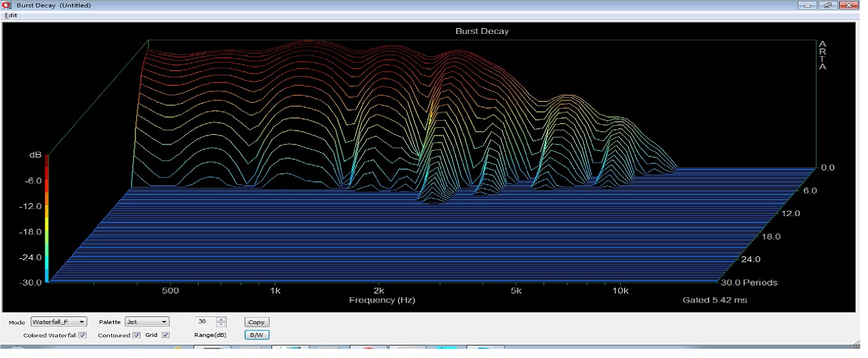This screenshot has width=868, height=358.
Task: Disable the Colored Waterfall checkbox
Action: [82, 335]
